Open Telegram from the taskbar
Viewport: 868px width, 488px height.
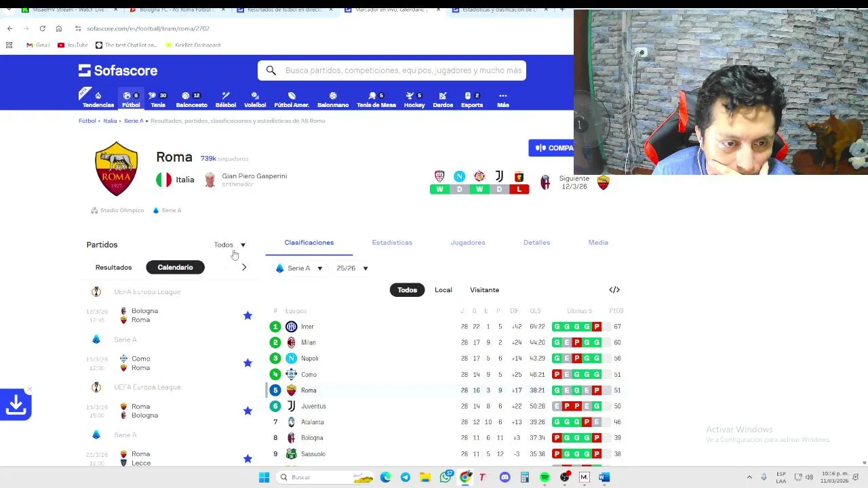[406, 477]
